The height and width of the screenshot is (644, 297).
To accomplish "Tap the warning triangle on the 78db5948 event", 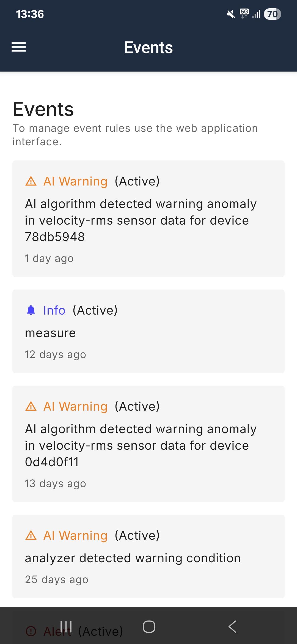I will click(x=31, y=181).
